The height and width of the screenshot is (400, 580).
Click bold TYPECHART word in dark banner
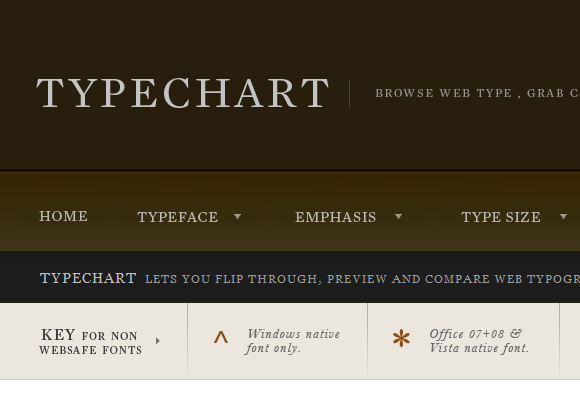pos(88,278)
